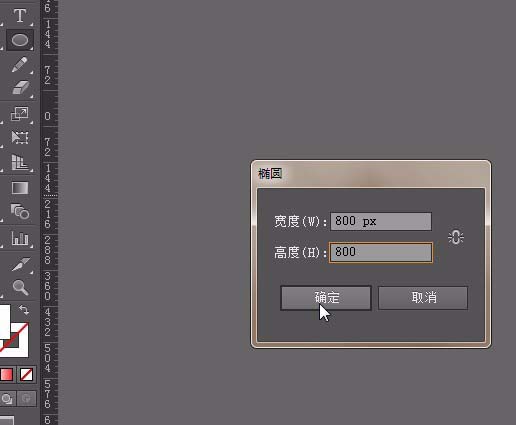
Task: Select the Perspective Grid tool
Action: tap(20, 162)
